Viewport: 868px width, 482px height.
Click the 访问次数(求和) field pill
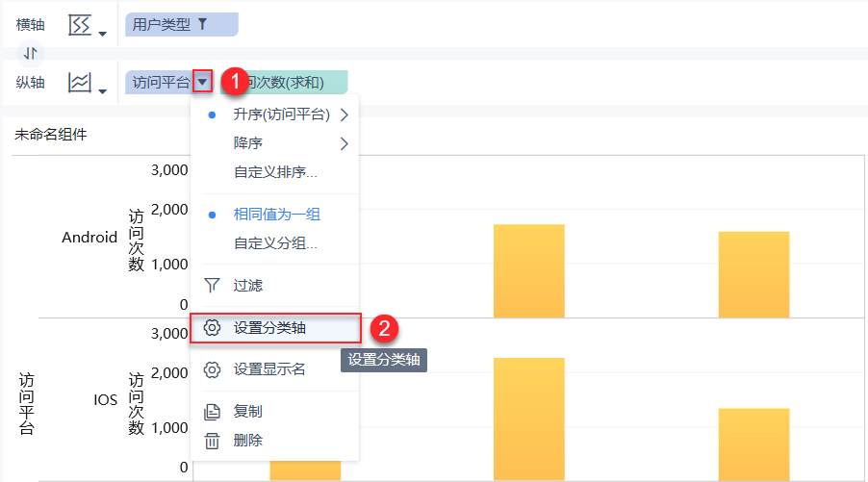point(294,83)
